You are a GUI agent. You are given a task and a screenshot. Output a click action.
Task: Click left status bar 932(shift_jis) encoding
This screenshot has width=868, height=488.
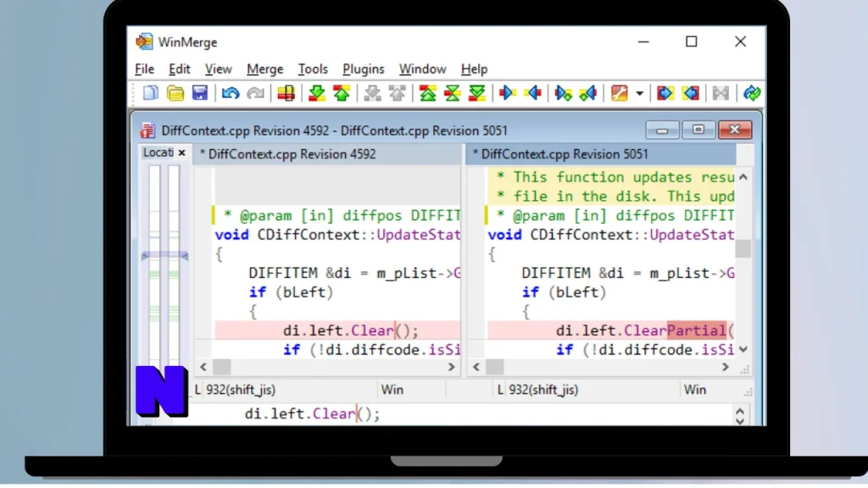(241, 390)
